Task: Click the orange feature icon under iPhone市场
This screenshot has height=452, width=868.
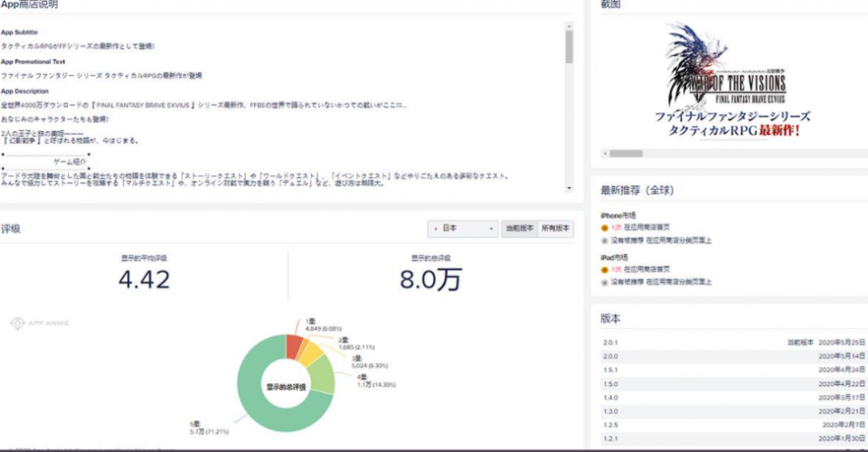Action: [605, 228]
